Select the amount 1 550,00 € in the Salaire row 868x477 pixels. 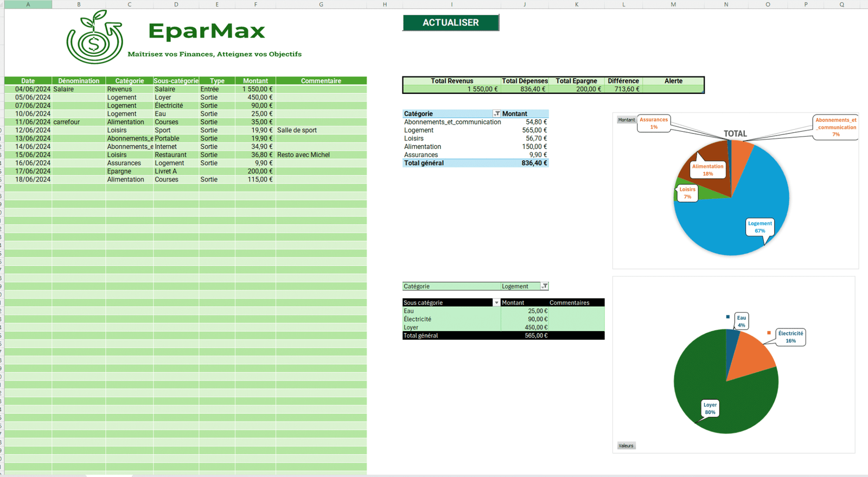click(x=256, y=89)
